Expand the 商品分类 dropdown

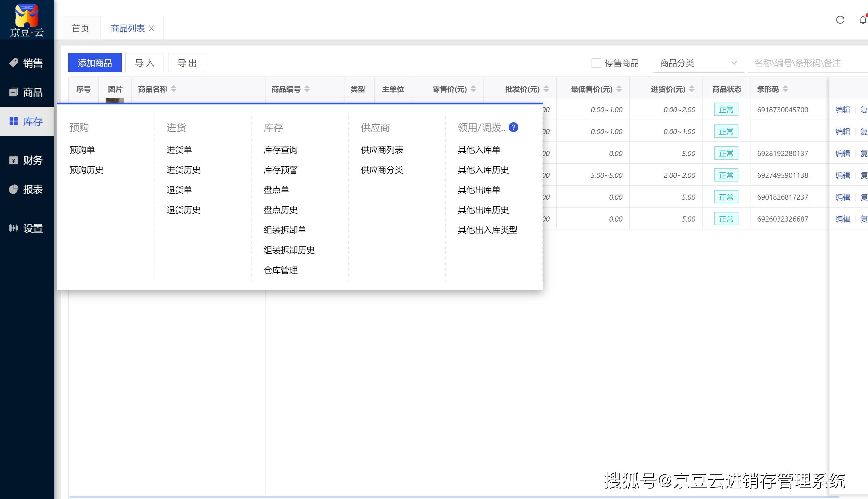pyautogui.click(x=698, y=63)
